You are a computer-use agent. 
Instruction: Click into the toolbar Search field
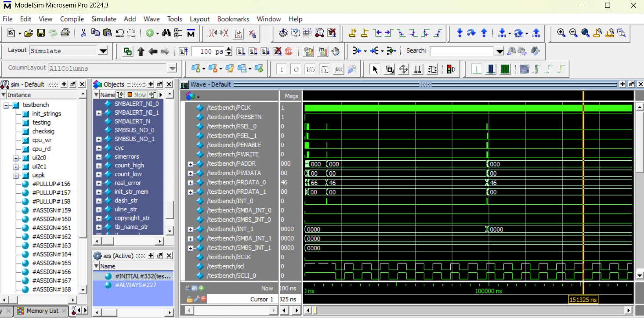click(461, 51)
